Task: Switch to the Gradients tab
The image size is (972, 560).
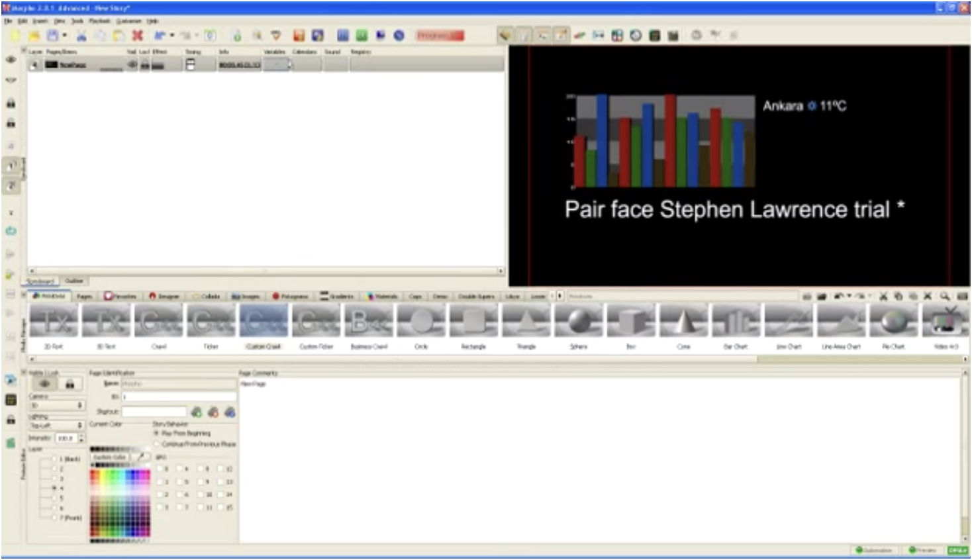Action: coord(337,296)
